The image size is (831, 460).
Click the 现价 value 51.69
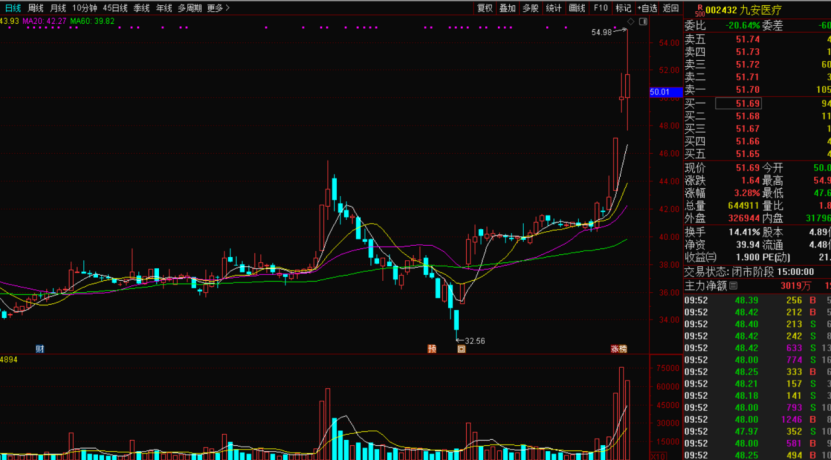tap(748, 168)
